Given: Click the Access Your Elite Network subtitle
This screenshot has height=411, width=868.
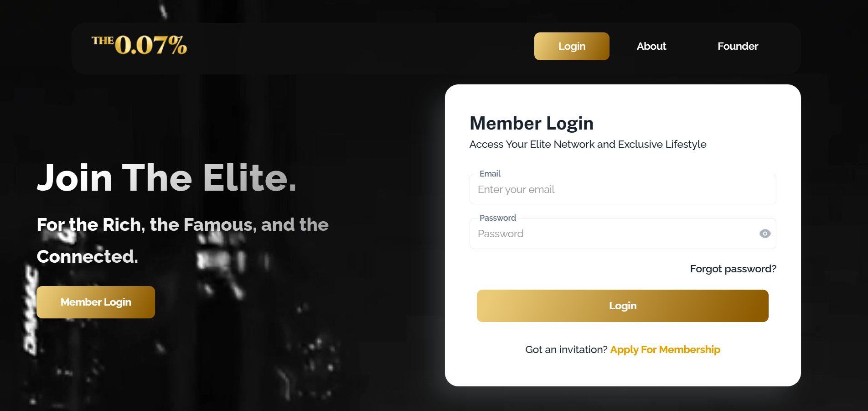Looking at the screenshot, I should coord(588,144).
